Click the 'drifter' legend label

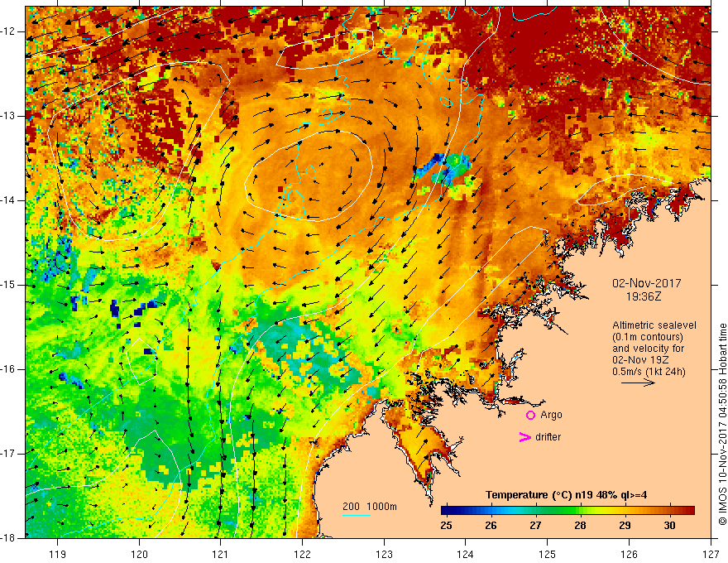point(548,437)
